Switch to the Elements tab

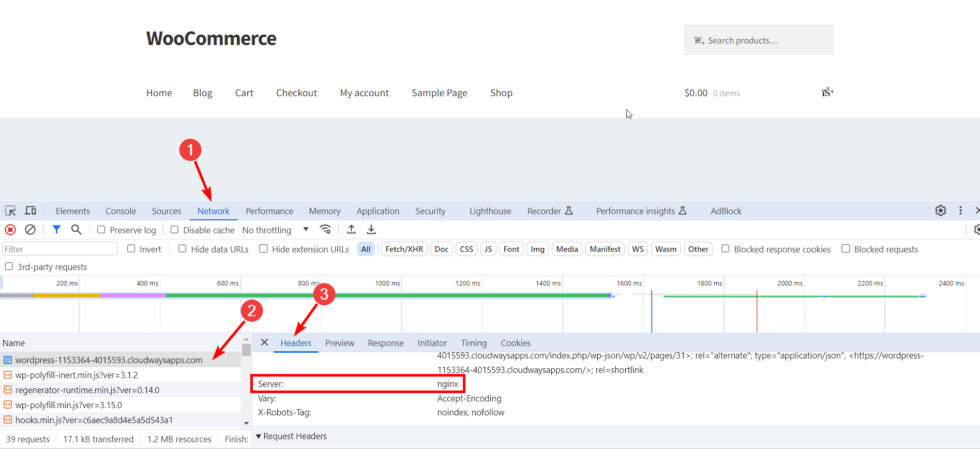click(x=73, y=211)
